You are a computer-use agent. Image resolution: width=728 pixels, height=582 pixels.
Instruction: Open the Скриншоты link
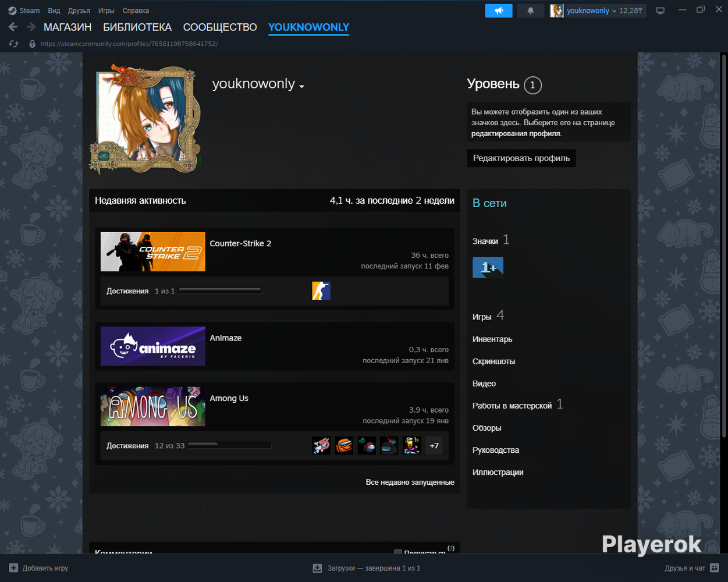click(x=493, y=361)
